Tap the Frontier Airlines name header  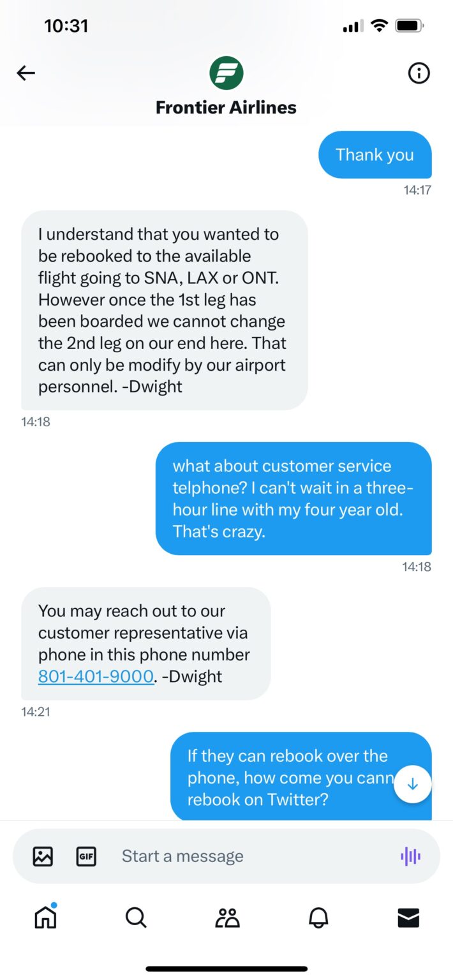pos(225,107)
